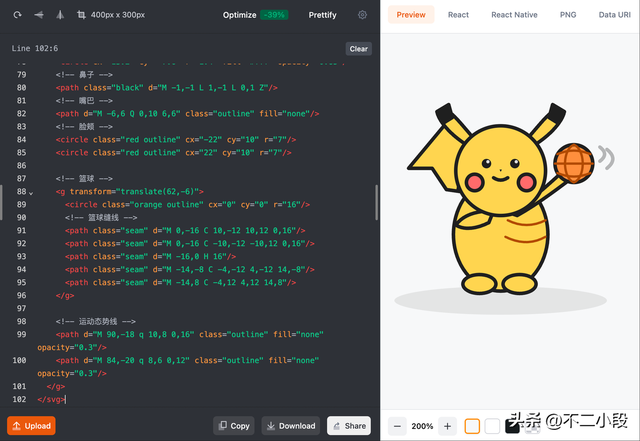Click the rotate icon in the editor toolbar
The height and width of the screenshot is (441, 640).
[x=17, y=15]
